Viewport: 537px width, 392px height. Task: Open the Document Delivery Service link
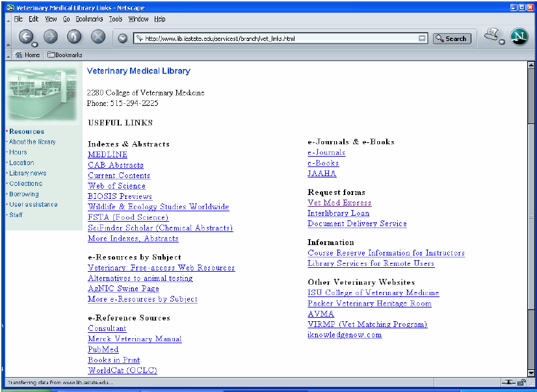pos(357,224)
